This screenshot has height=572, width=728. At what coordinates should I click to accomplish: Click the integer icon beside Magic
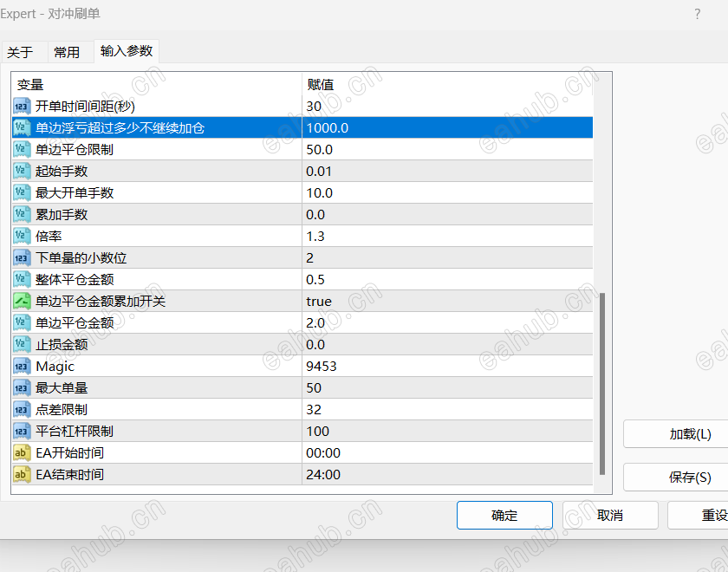pyautogui.click(x=22, y=367)
